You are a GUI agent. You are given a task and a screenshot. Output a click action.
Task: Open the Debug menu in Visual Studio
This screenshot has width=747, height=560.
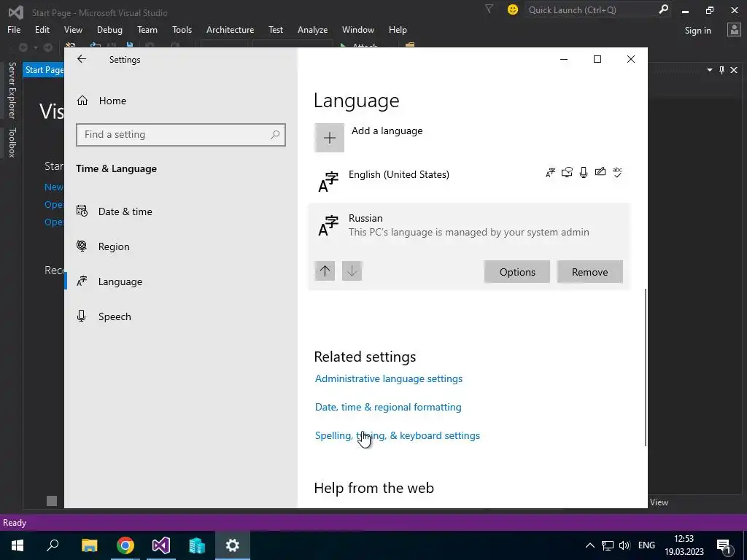109,29
